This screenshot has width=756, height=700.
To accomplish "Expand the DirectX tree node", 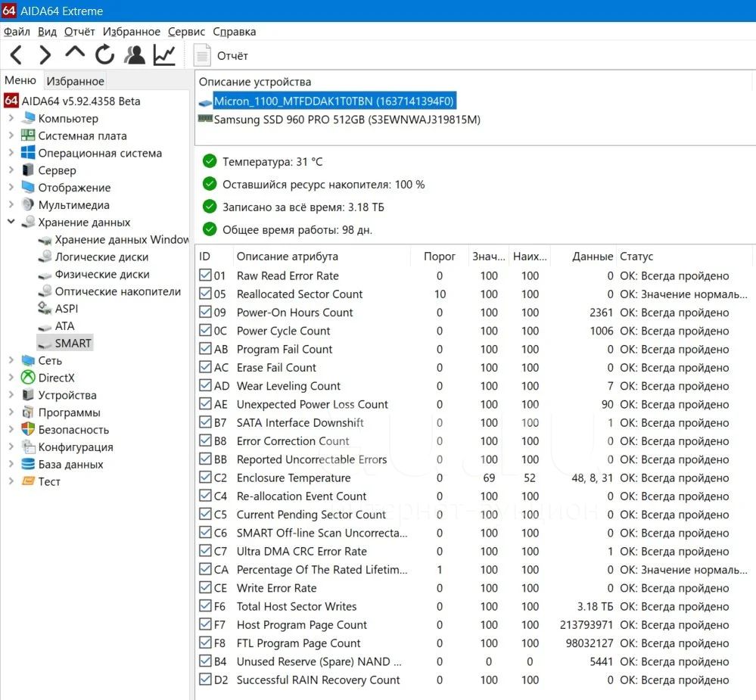I will 11,378.
